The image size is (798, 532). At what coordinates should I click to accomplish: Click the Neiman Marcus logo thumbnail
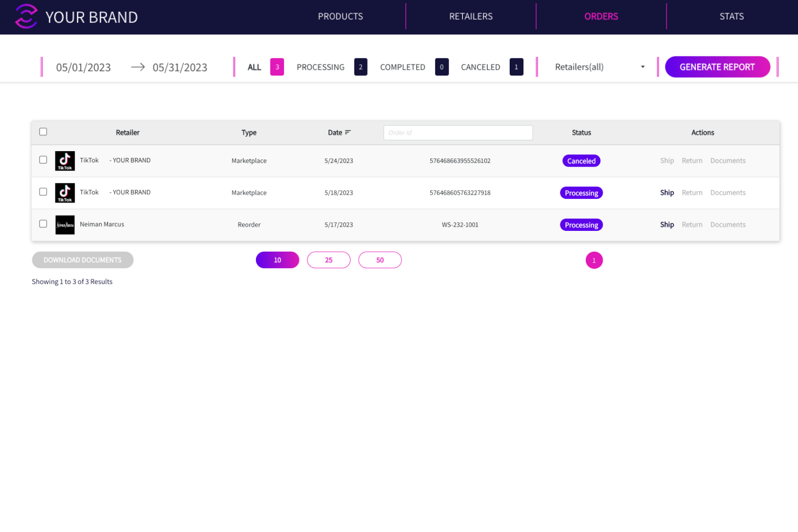click(x=65, y=225)
